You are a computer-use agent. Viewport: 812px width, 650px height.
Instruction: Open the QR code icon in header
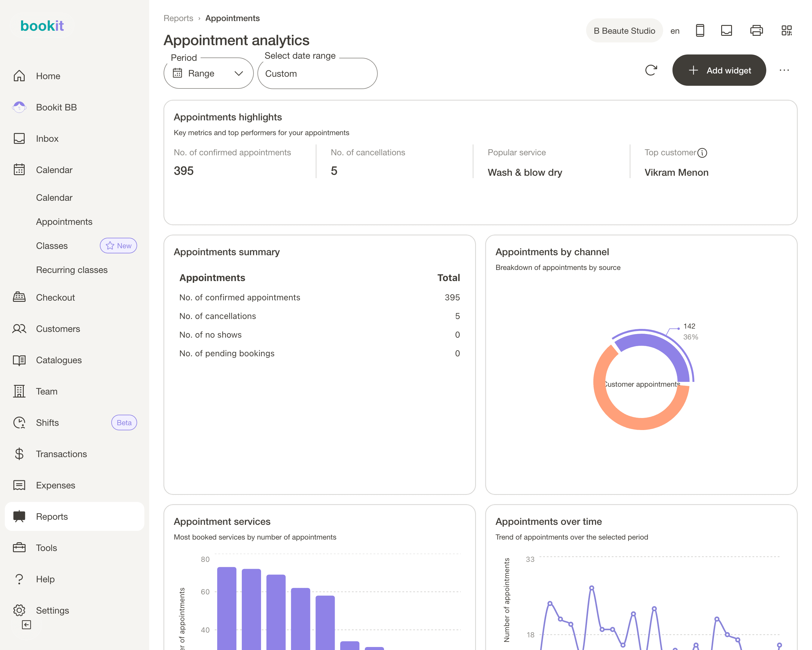pyautogui.click(x=786, y=30)
